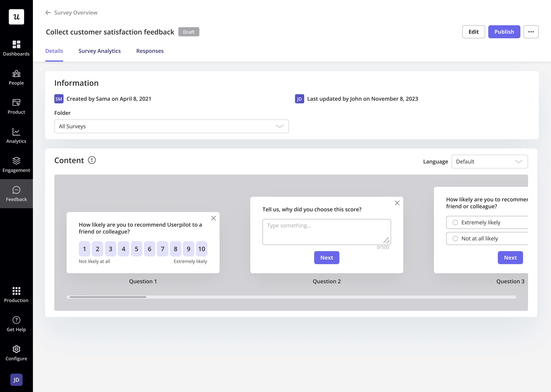Open the Product sidebar section
Image resolution: width=551 pixels, height=392 pixels.
point(16,106)
